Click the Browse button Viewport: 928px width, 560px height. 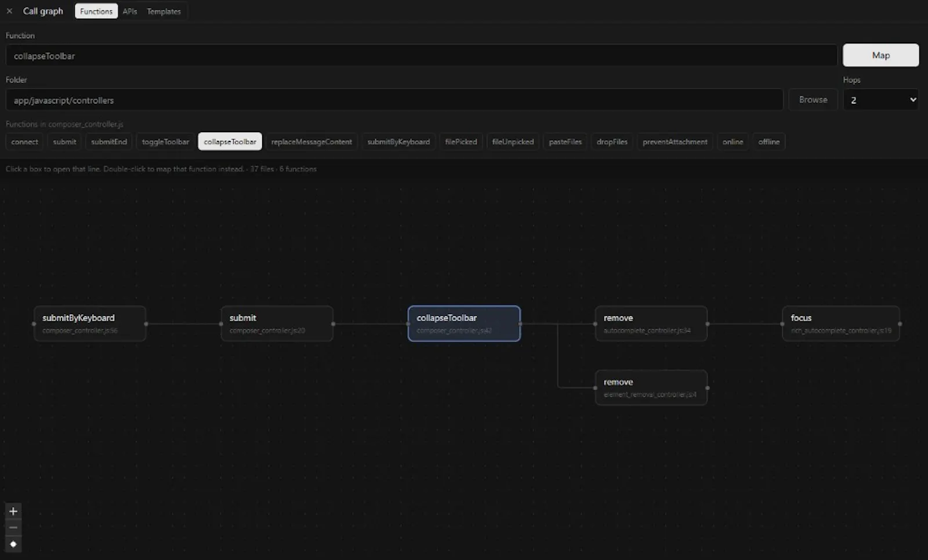(813, 100)
